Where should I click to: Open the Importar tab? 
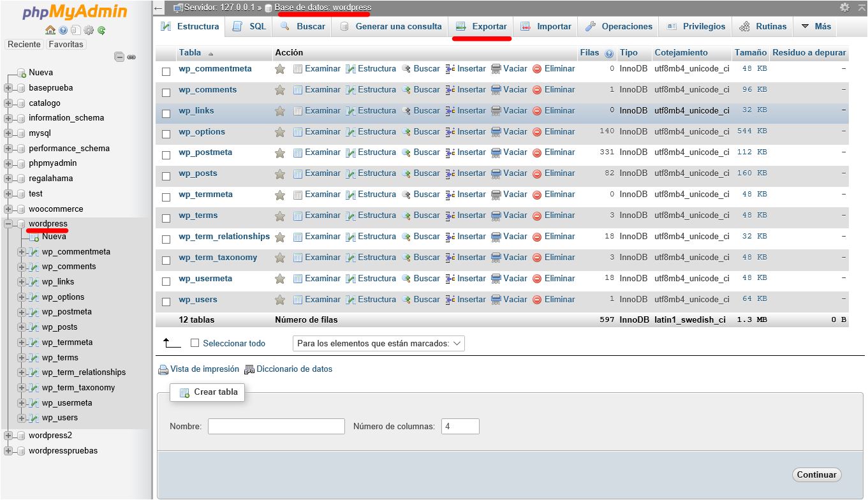546,27
